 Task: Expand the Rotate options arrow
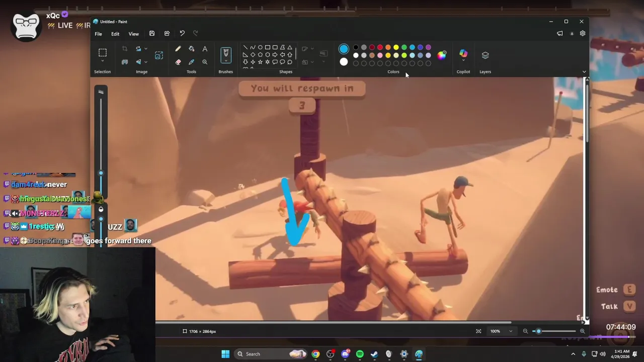pyautogui.click(x=145, y=49)
